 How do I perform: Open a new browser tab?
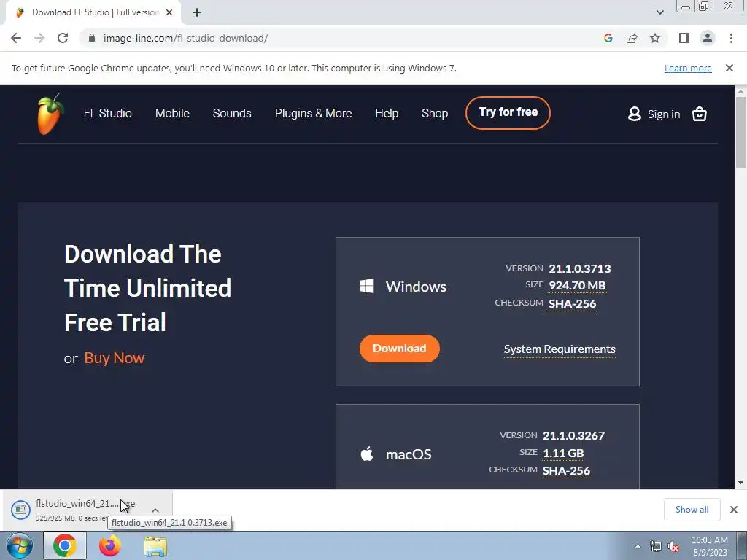197,13
